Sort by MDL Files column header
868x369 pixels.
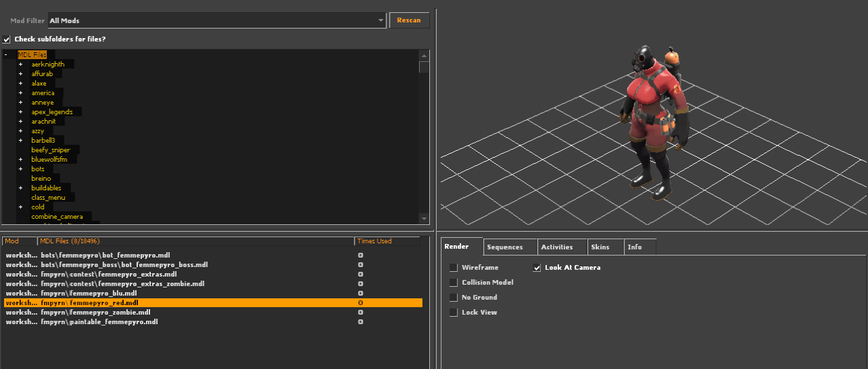coord(196,241)
